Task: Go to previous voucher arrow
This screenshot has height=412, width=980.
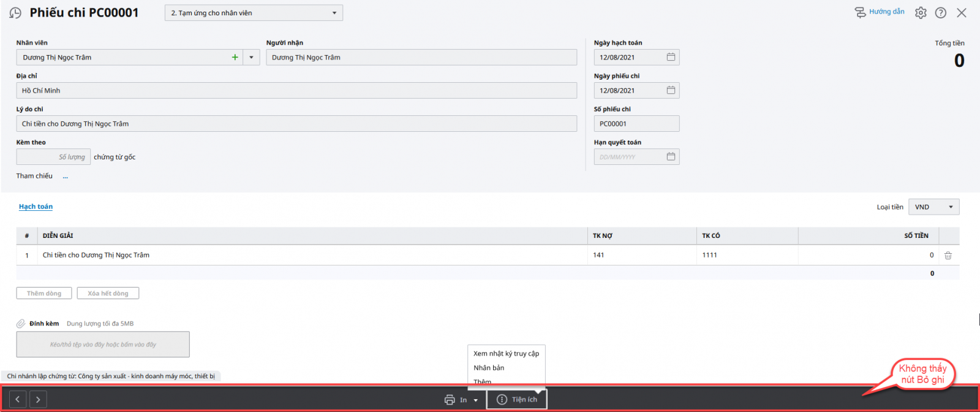Action: pyautogui.click(x=18, y=400)
